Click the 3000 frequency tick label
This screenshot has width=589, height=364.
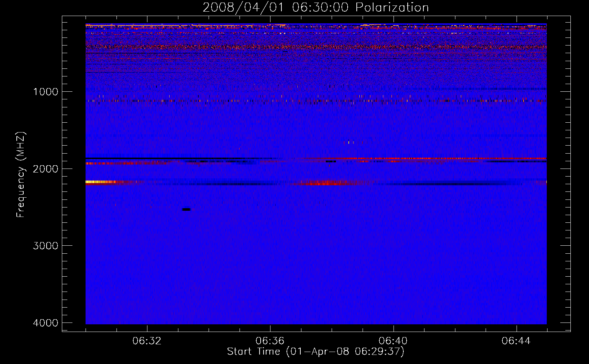[46, 246]
